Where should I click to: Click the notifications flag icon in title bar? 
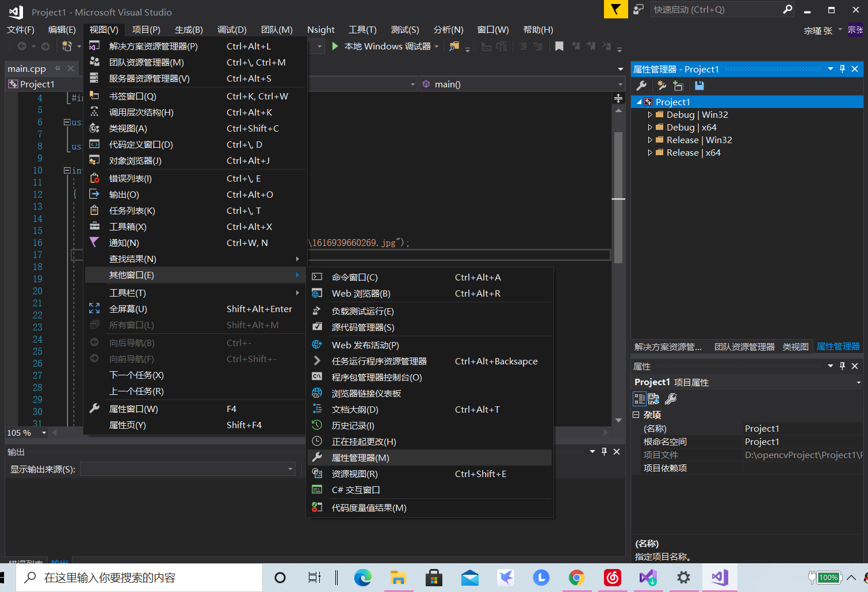pos(615,9)
